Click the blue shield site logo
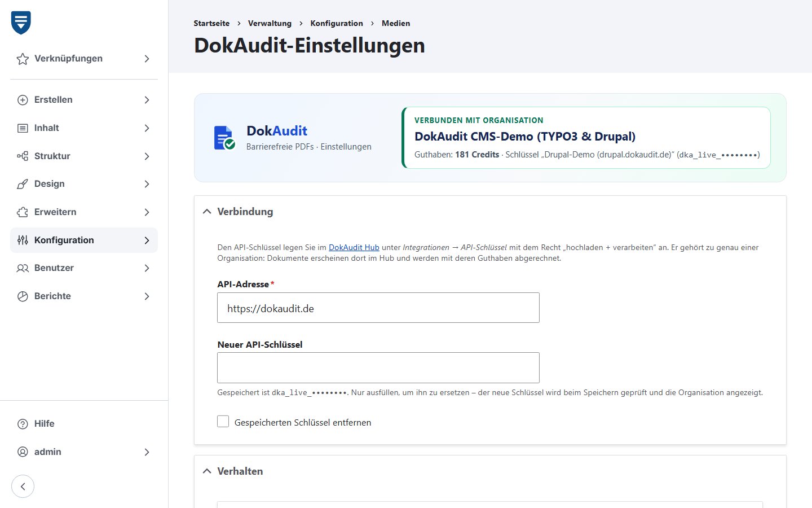 21,23
